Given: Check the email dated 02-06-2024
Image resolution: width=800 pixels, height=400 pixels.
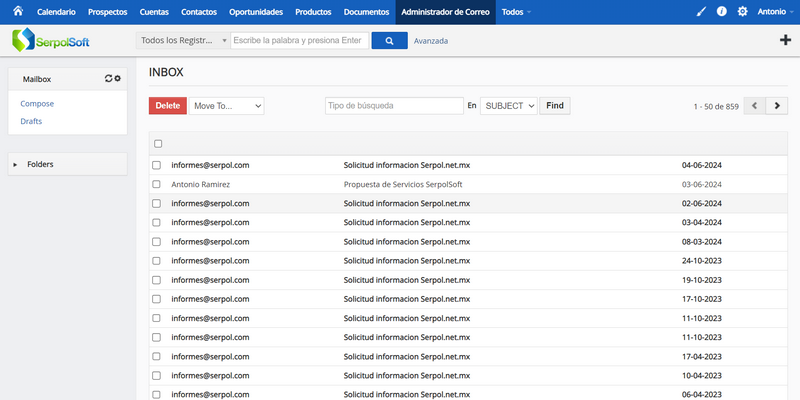Looking at the screenshot, I should coord(157,204).
